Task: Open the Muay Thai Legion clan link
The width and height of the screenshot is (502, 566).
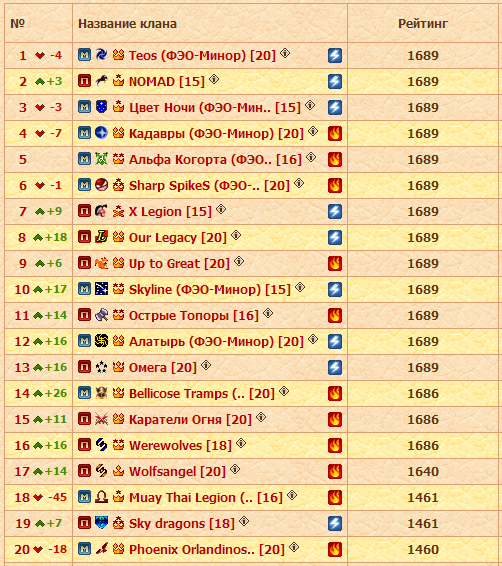Action: pos(206,497)
